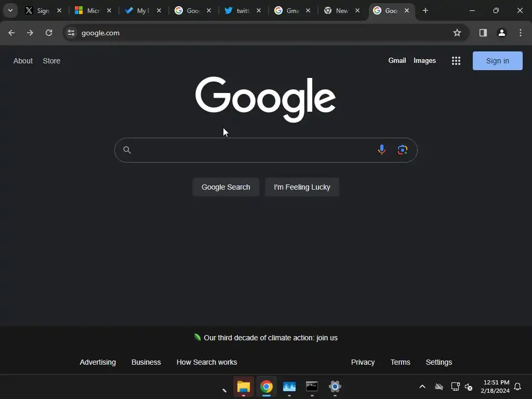Viewport: 532px width, 399px height.
Task: Open the terminal app in taskbar
Action: coord(312,387)
